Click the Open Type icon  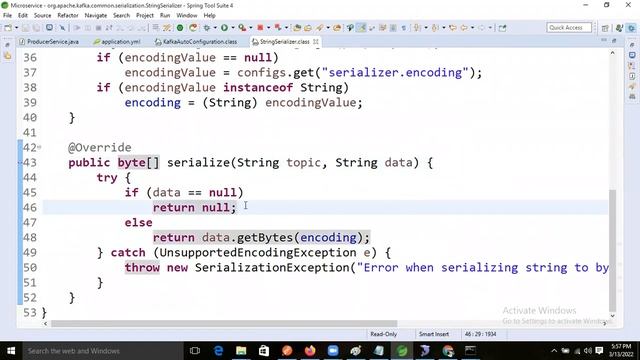pos(297,28)
